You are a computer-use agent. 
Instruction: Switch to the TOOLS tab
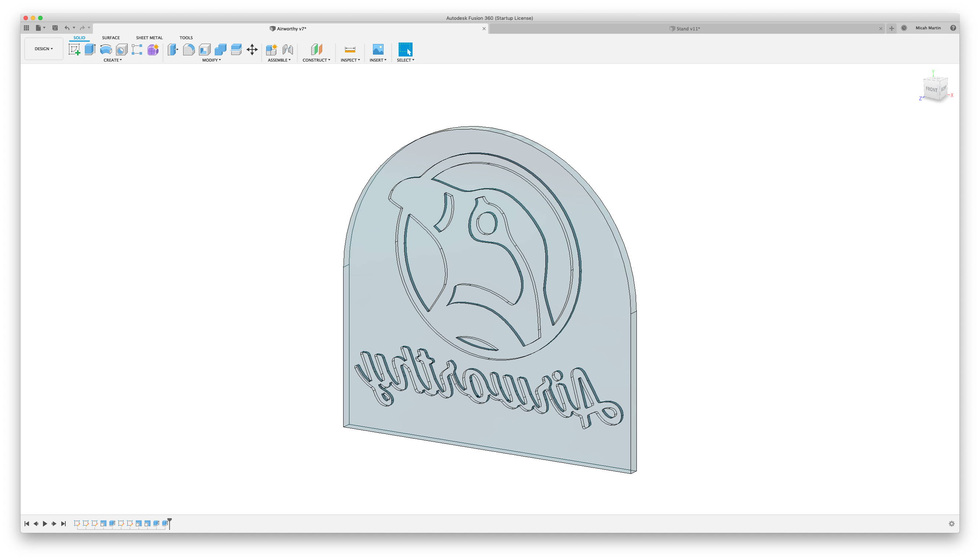click(x=186, y=38)
